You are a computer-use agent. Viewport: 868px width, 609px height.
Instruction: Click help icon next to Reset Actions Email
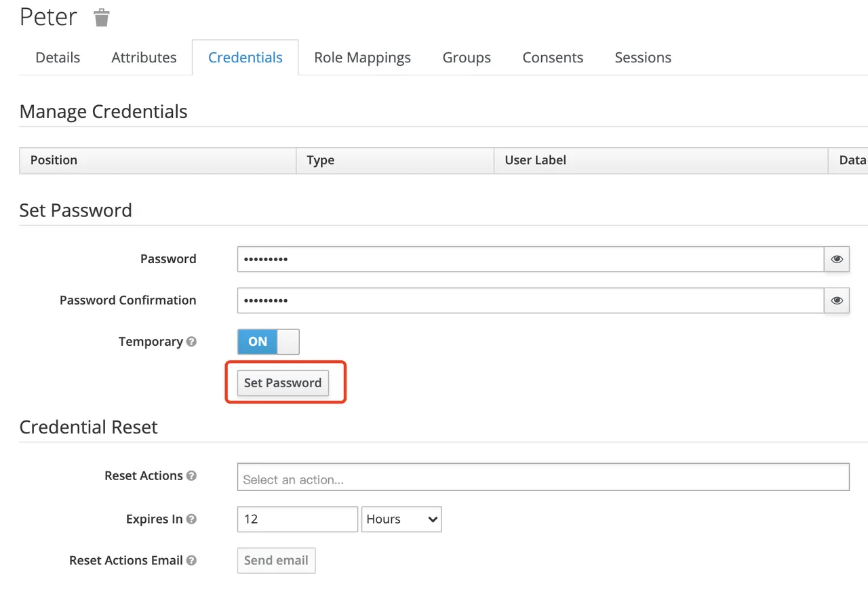(x=191, y=561)
